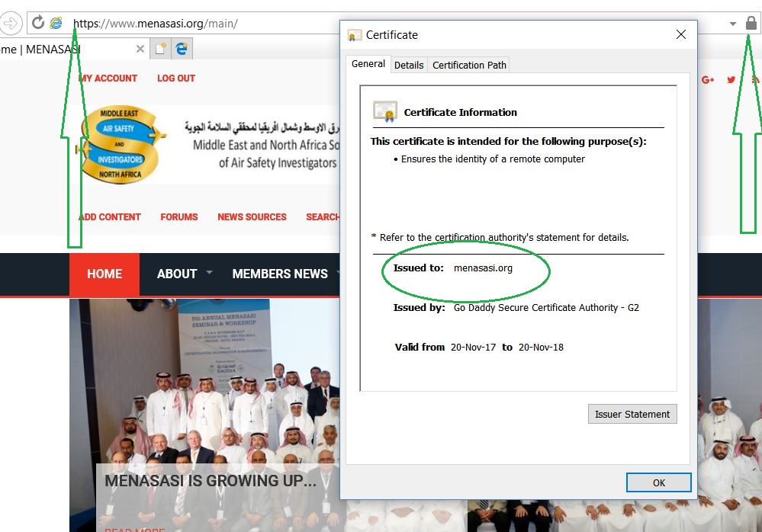Click the LOG OUT link

tap(176, 79)
